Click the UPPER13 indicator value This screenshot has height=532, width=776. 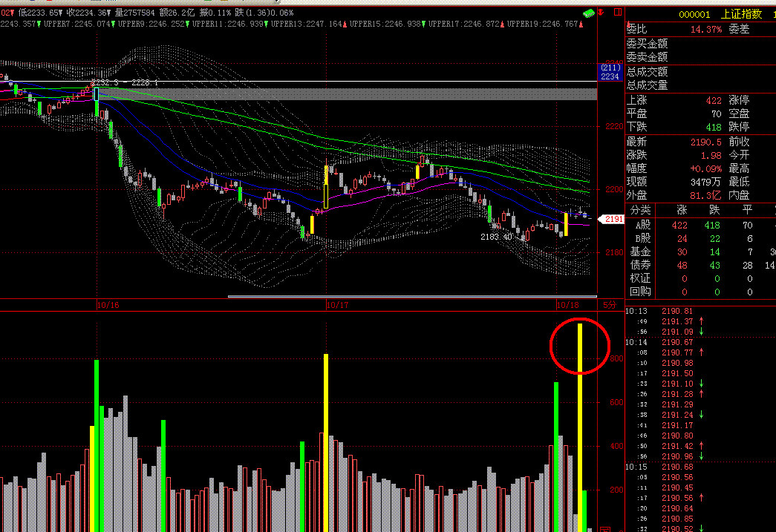point(325,24)
